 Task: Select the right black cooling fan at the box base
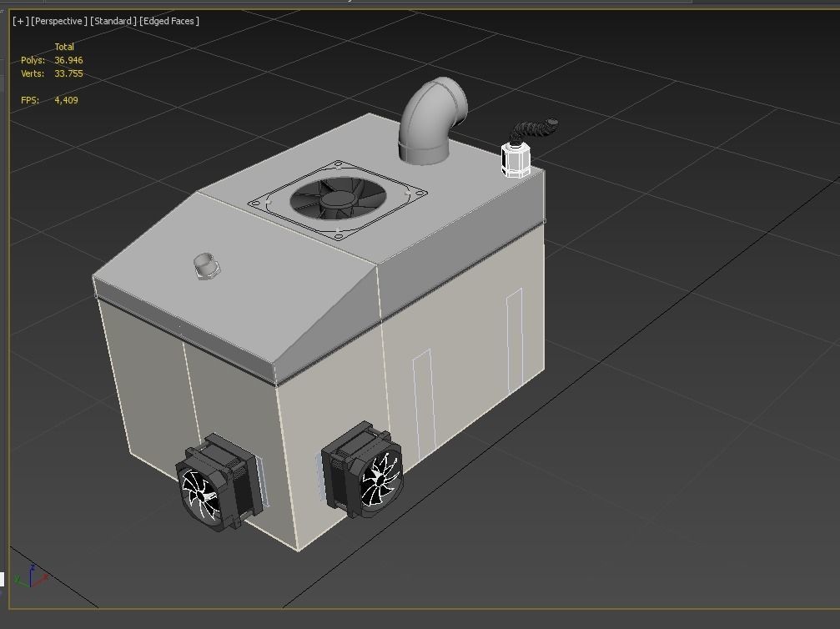[363, 470]
